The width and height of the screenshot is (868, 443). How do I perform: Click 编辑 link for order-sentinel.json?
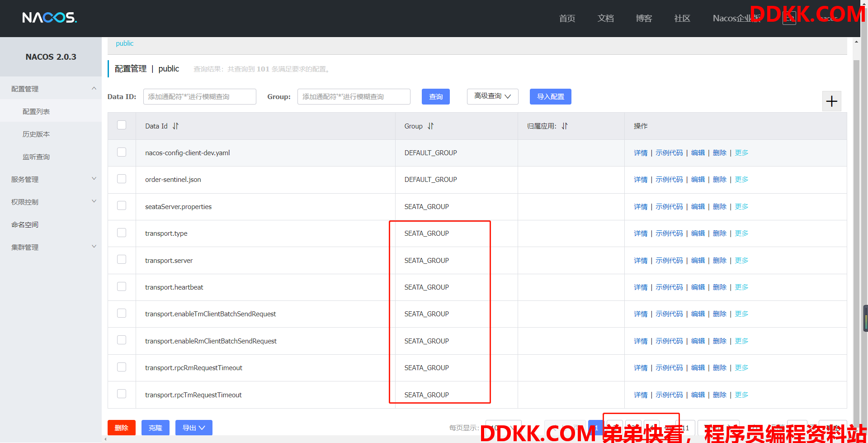[698, 180]
